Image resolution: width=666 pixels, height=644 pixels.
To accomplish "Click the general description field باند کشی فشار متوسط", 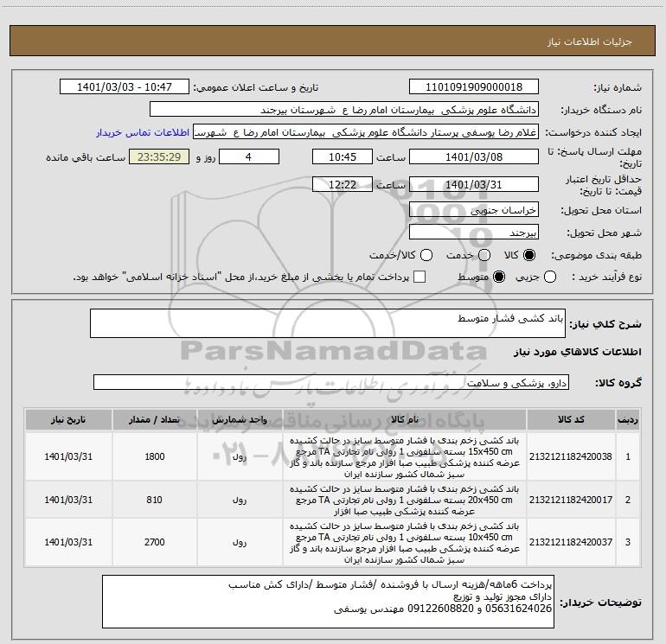I will pos(328,323).
